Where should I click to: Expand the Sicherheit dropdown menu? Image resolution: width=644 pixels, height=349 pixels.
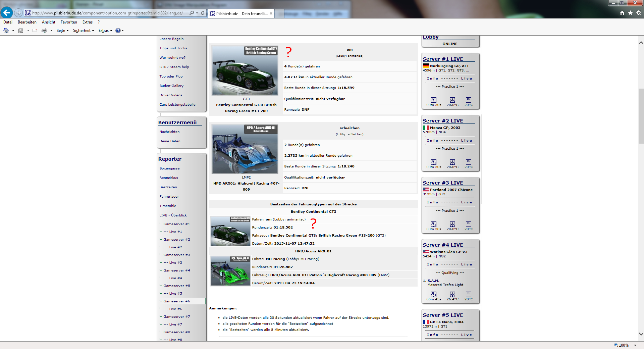pos(84,31)
